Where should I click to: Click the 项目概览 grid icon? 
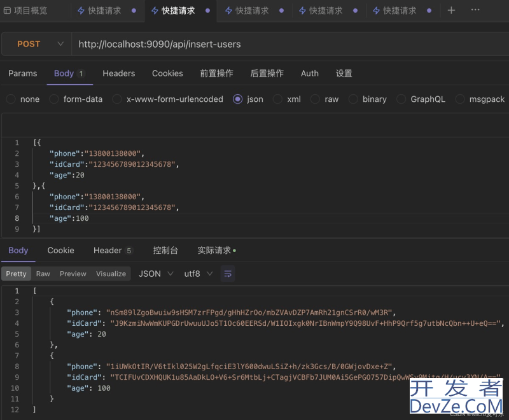pyautogui.click(x=7, y=11)
